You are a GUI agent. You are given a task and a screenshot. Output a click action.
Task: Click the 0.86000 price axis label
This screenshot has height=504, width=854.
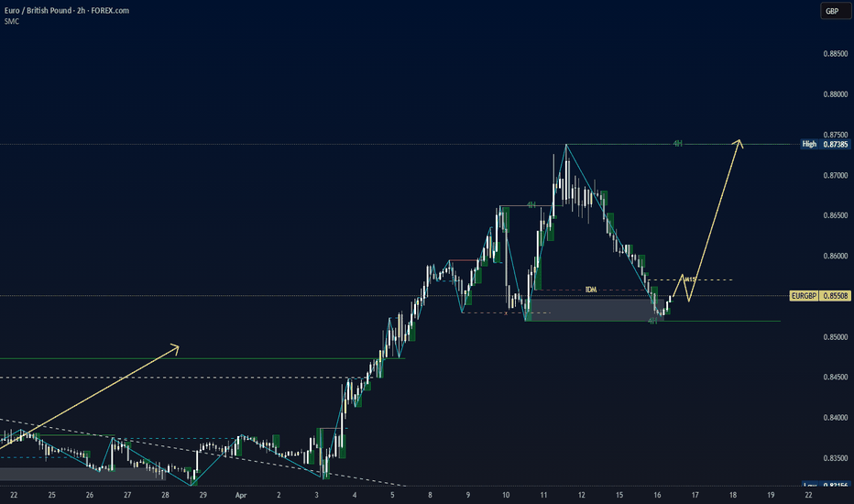[x=836, y=256]
